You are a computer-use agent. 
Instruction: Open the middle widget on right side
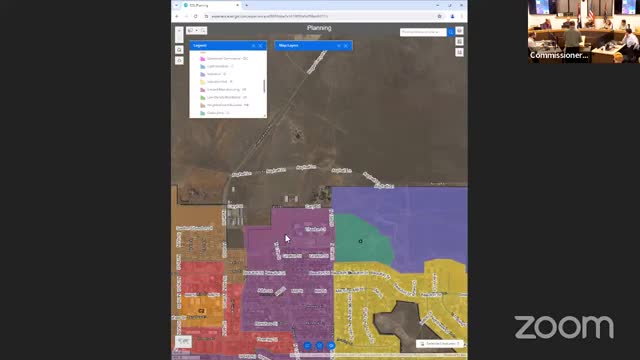coord(459,42)
